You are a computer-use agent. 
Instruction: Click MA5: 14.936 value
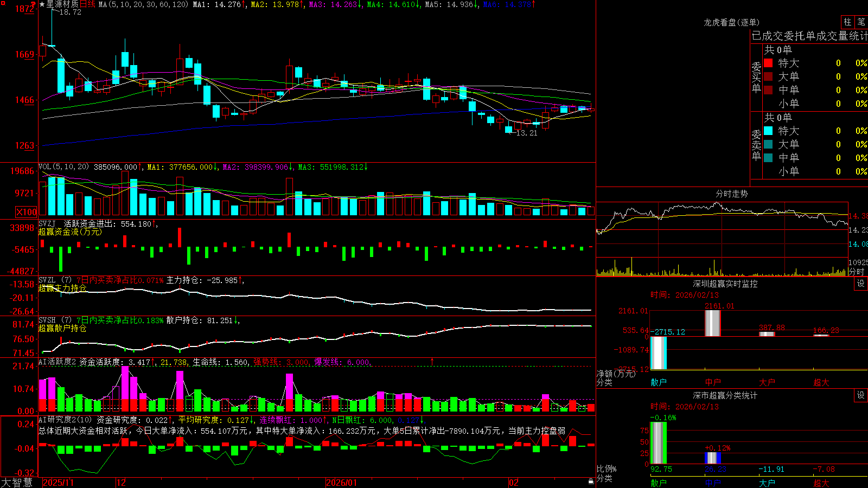pos(450,4)
